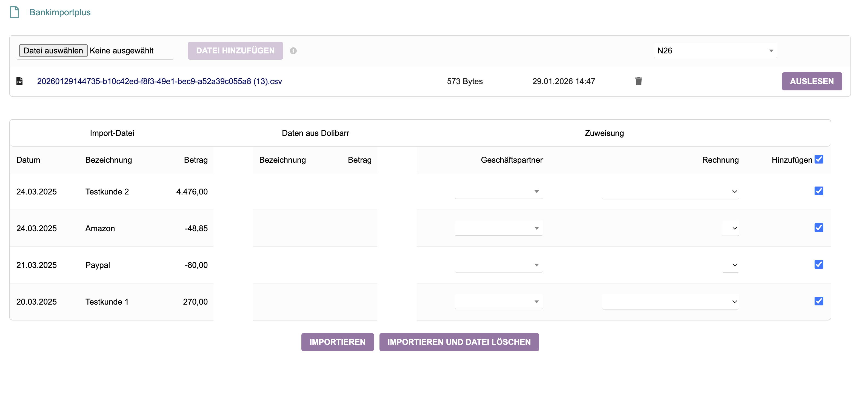Click the Bankimportplus document icon
Image resolution: width=868 pixels, height=401 pixels.
[15, 13]
